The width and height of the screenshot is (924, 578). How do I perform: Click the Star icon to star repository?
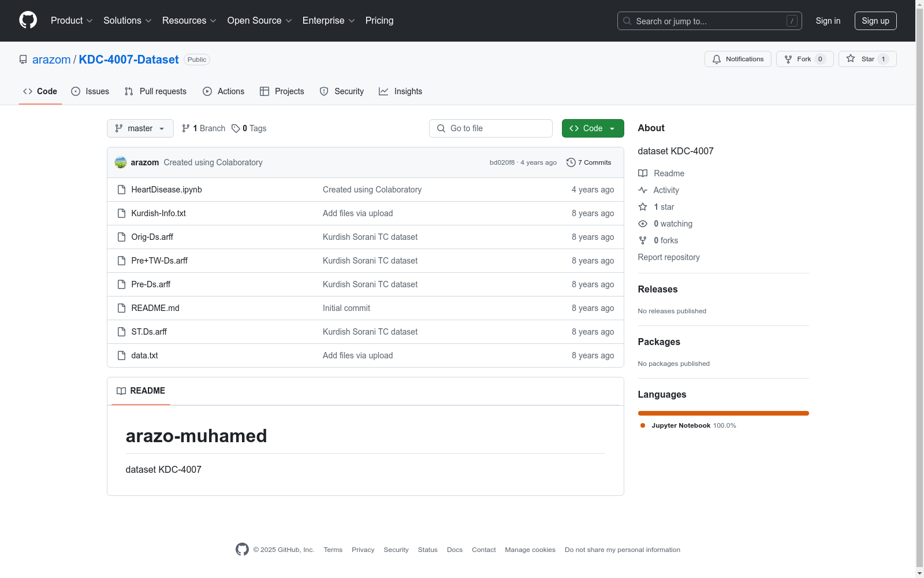pyautogui.click(x=851, y=58)
